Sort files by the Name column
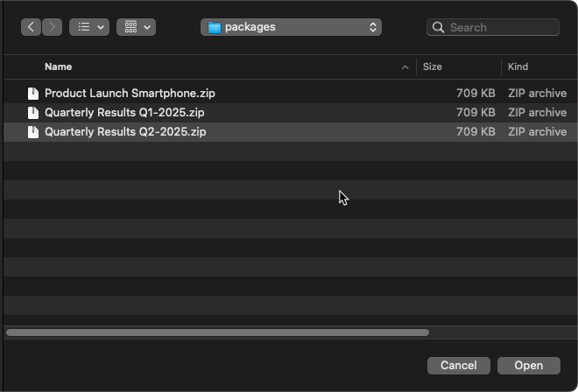Screen dimensions: 578x392 click(x=59, y=66)
